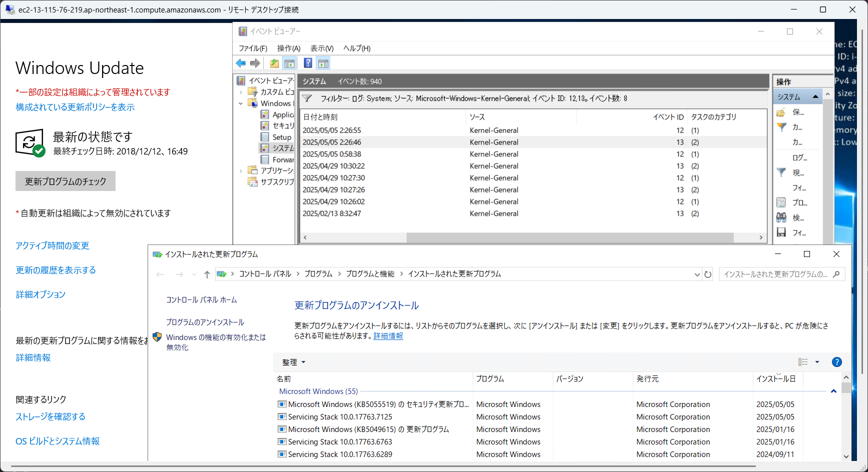The image size is (868, 472).
Task: Click the address bar location icon in installed updates
Action: tap(222, 274)
